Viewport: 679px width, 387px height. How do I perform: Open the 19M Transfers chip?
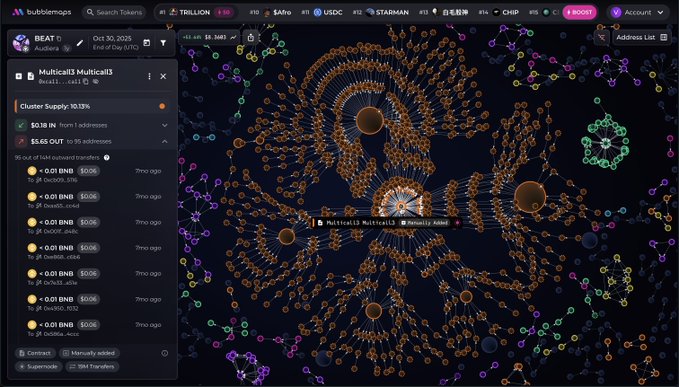click(92, 367)
